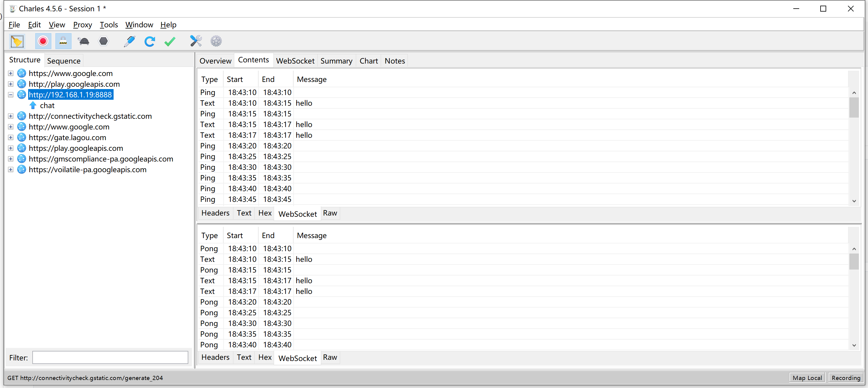Click upper message list scrollbar thumb
This screenshot has height=388, width=868.
854,107
